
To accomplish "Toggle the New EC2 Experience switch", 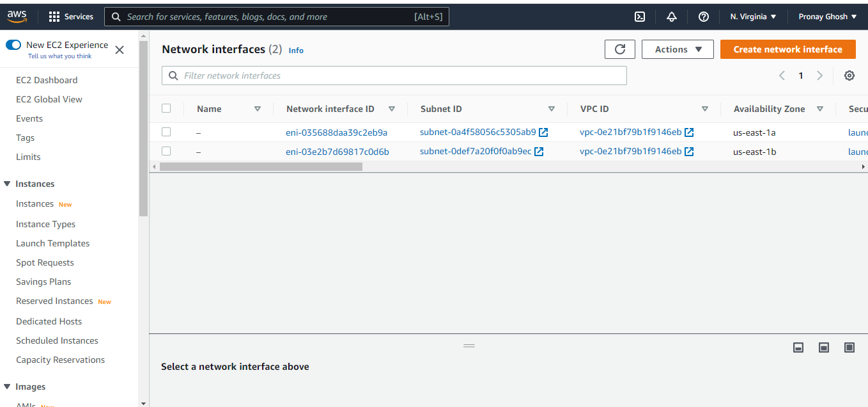I will (13, 45).
